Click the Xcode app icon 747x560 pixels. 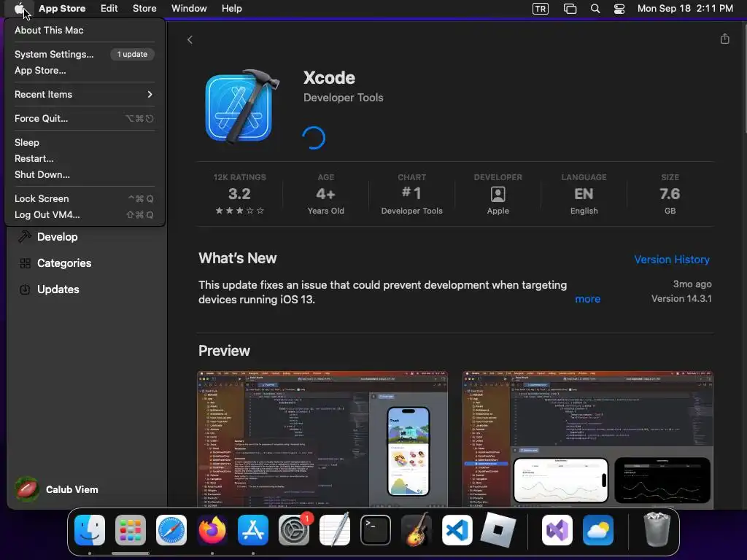(x=241, y=106)
